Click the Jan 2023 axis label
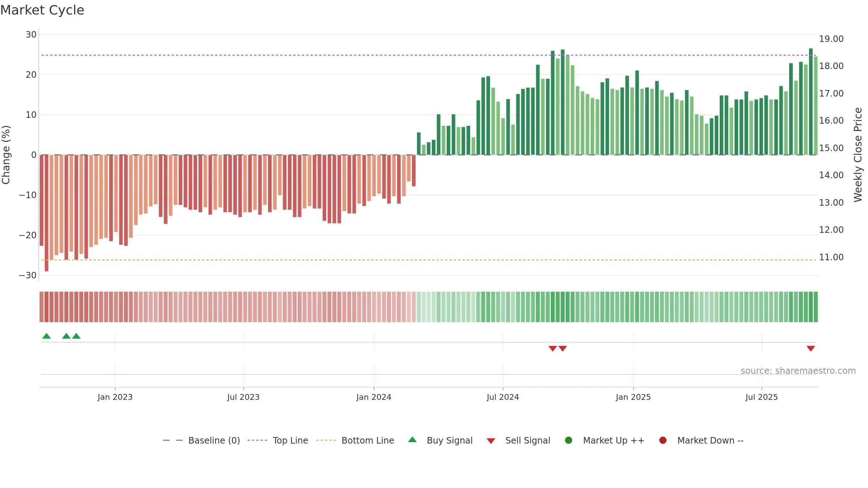The height and width of the screenshot is (488, 868). click(x=115, y=397)
